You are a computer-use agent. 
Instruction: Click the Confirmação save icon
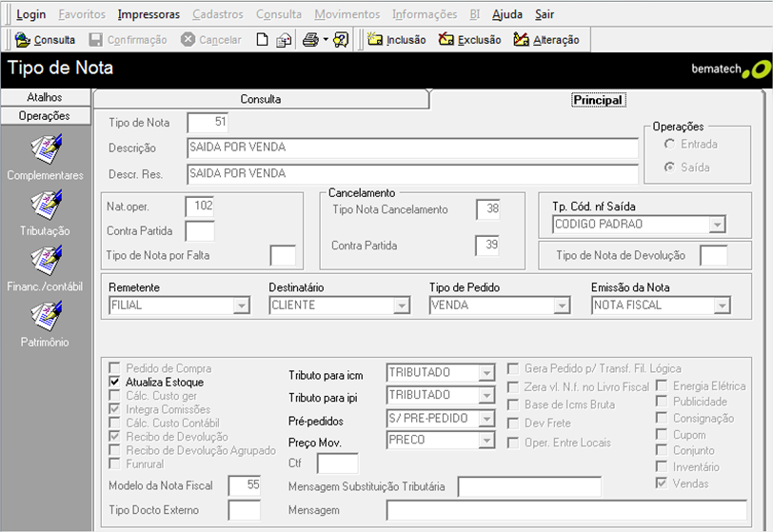[x=95, y=39]
